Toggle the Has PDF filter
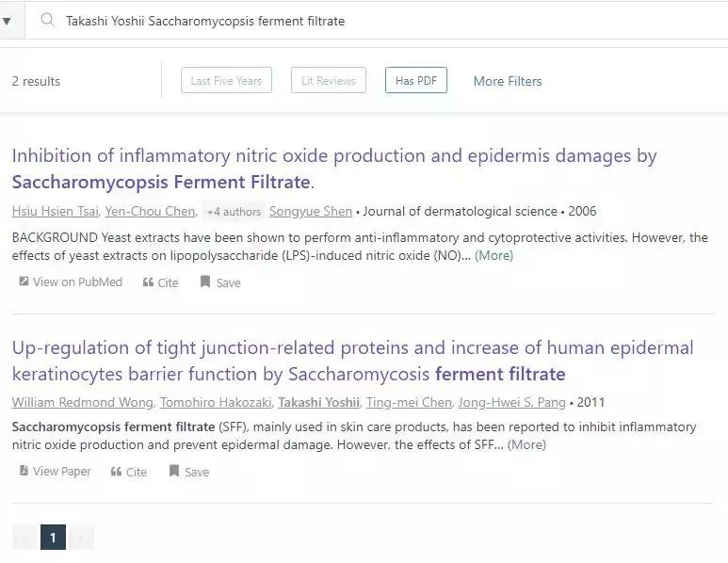The image size is (728, 563). pyautogui.click(x=415, y=81)
